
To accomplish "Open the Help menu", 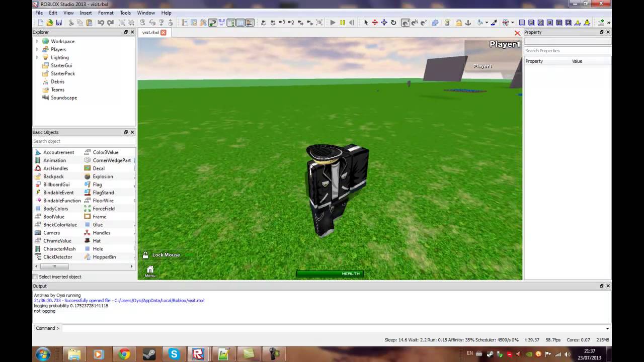I will click(x=166, y=13).
